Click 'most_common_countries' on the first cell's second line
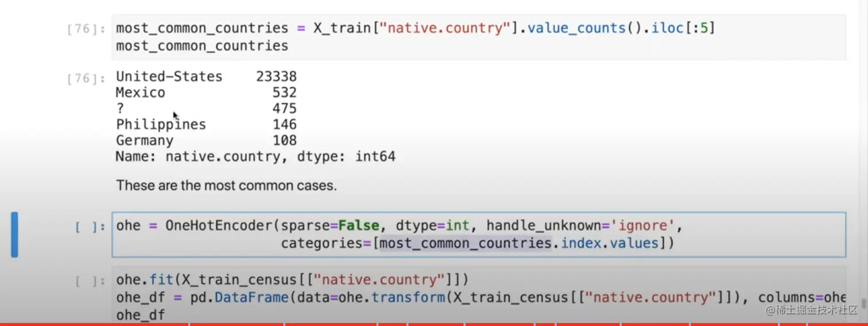Screen dimensions: 868x326 202,46
